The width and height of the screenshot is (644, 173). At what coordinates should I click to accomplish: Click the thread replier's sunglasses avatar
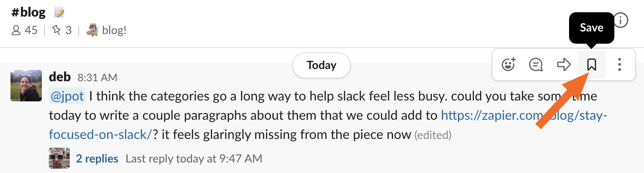(x=59, y=158)
